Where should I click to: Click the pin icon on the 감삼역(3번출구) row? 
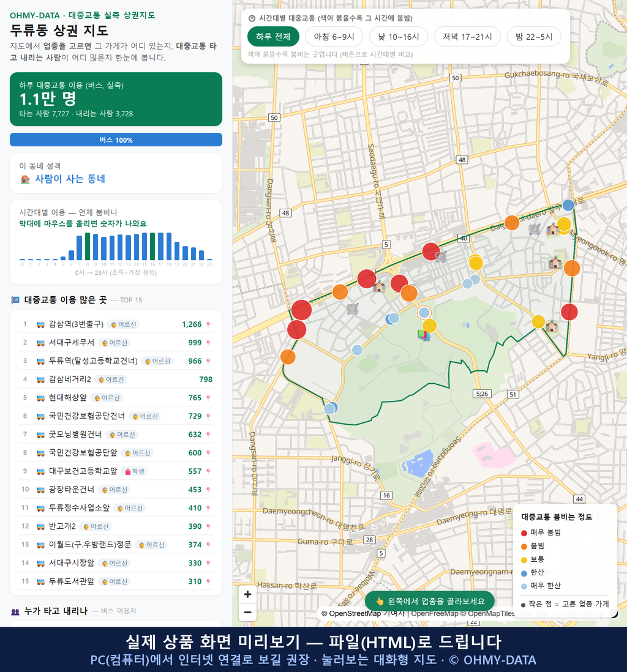[x=208, y=324]
